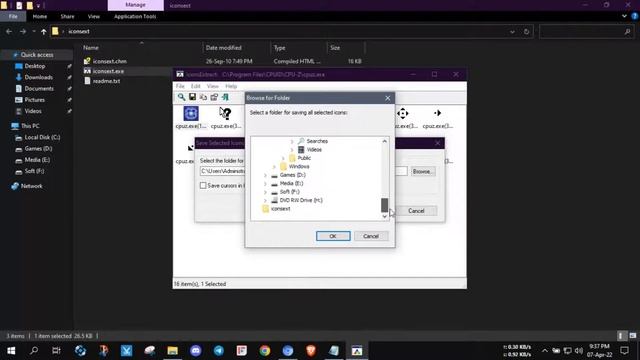Open Telegram from the taskbar

[219, 351]
